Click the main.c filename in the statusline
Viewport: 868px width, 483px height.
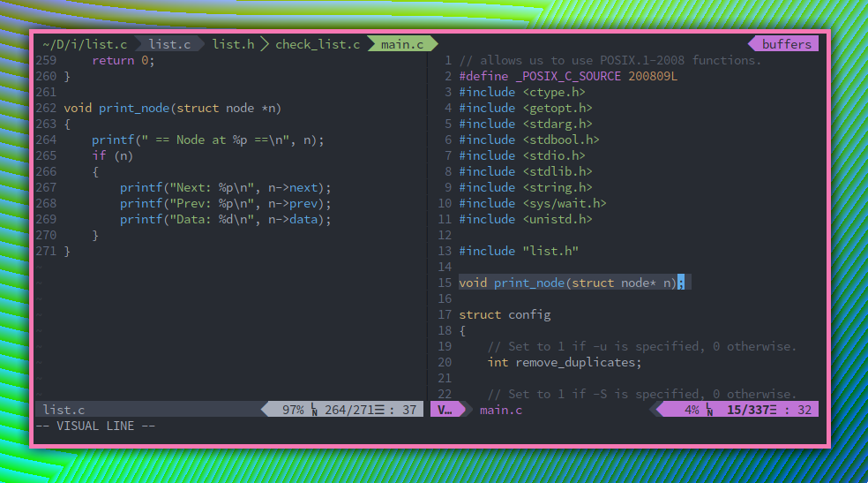501,410
